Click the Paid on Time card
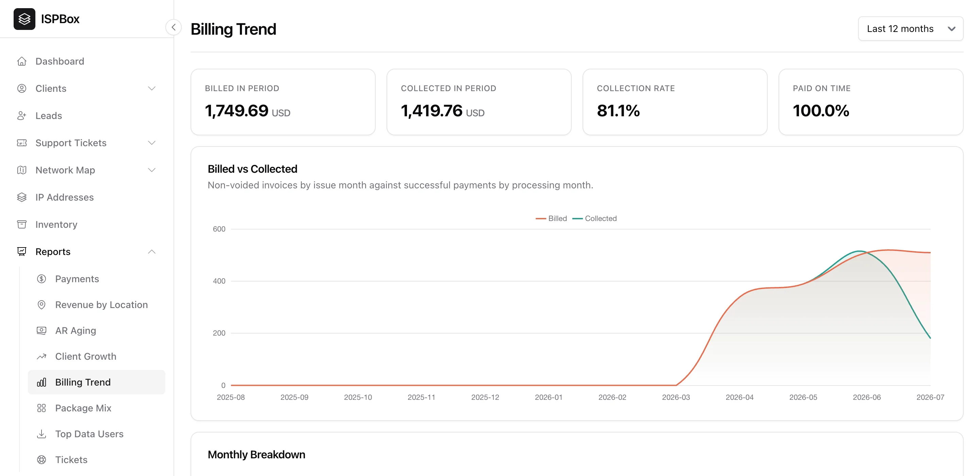Viewport: 980px width, 476px height. click(x=871, y=102)
